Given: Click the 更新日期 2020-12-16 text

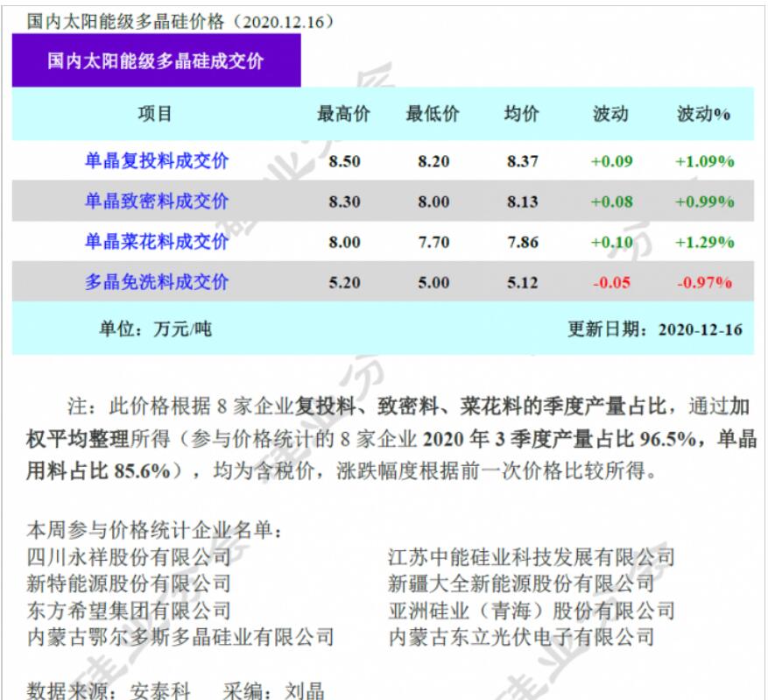Looking at the screenshot, I should tap(654, 329).
